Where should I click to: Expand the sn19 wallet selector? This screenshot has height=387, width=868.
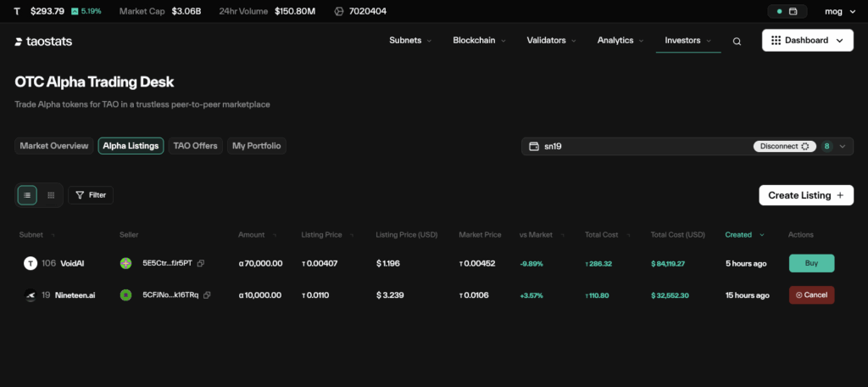point(842,146)
